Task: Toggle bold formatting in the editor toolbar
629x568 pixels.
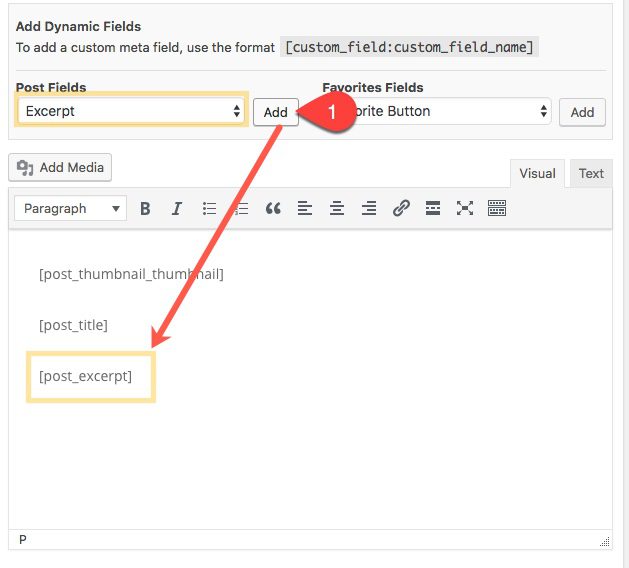Action: (x=145, y=209)
